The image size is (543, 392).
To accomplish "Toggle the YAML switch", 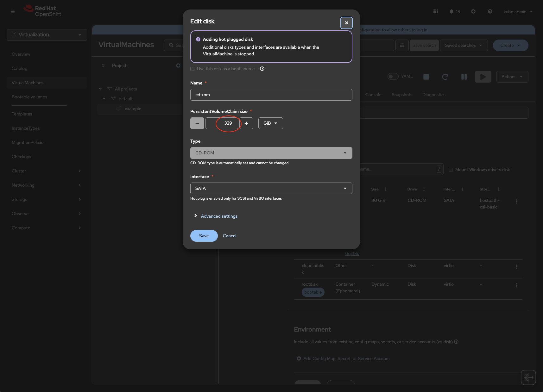I will (x=393, y=77).
